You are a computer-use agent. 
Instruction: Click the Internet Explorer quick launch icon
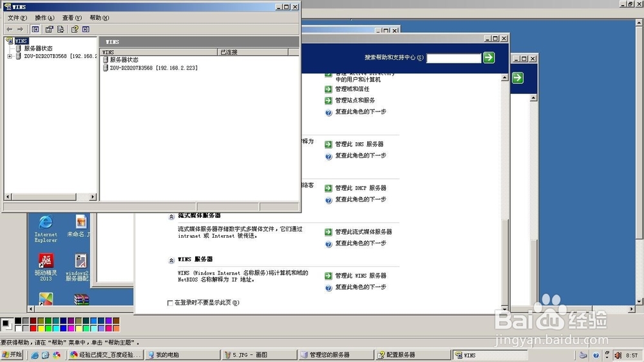[x=35, y=355]
